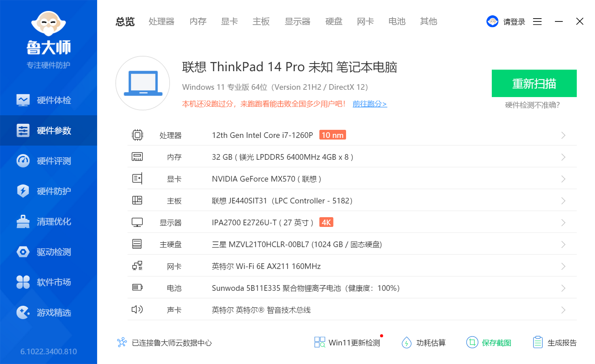Open 游戏精选 games section
This screenshot has height=364, width=595.
pyautogui.click(x=49, y=312)
